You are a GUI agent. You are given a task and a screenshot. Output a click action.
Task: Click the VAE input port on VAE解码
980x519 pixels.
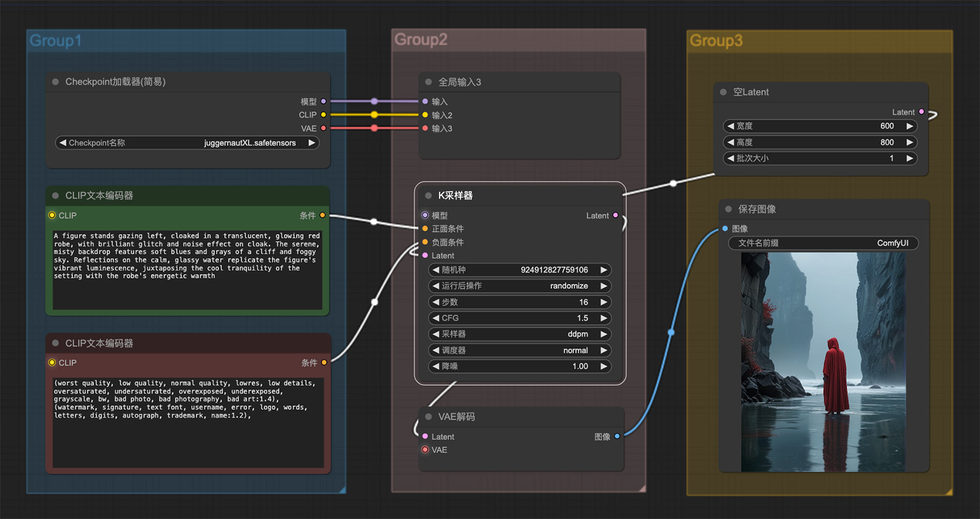tap(425, 450)
